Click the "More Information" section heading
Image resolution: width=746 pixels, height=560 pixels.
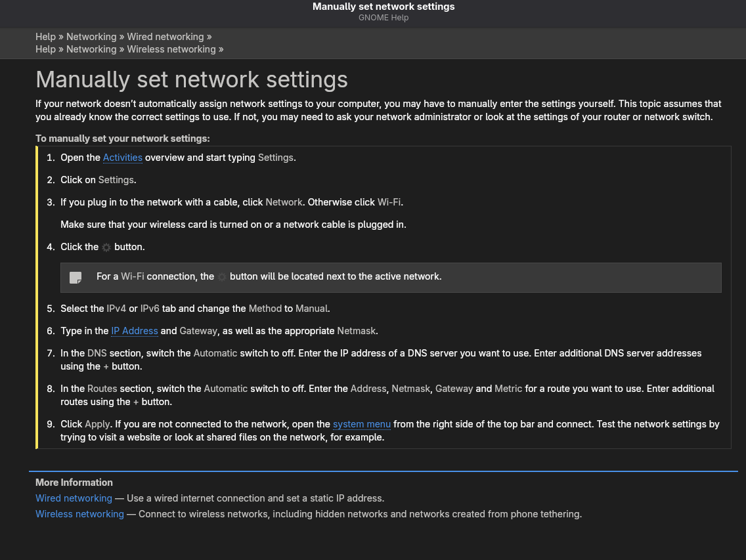pos(74,483)
